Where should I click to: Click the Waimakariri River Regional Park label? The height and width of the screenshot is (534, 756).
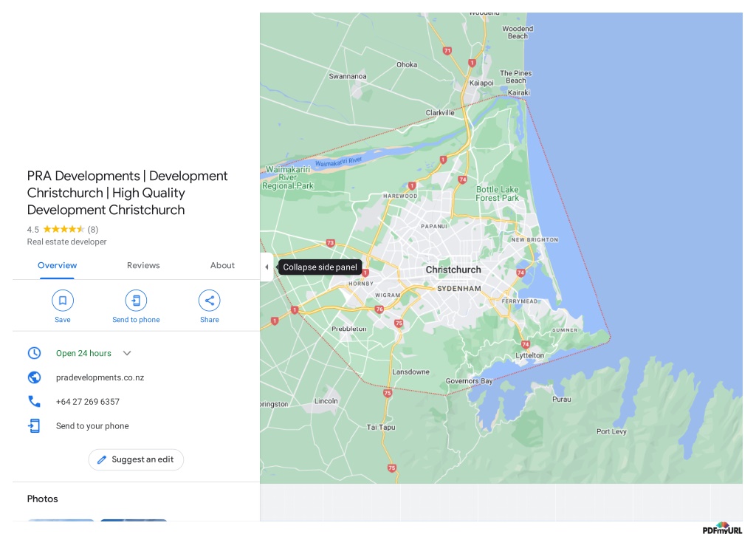[288, 177]
